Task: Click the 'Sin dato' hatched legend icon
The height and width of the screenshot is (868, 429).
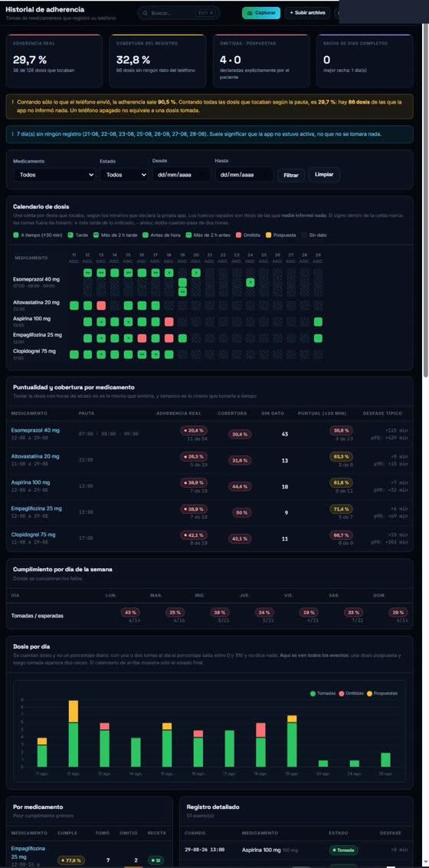Action: coord(305,235)
